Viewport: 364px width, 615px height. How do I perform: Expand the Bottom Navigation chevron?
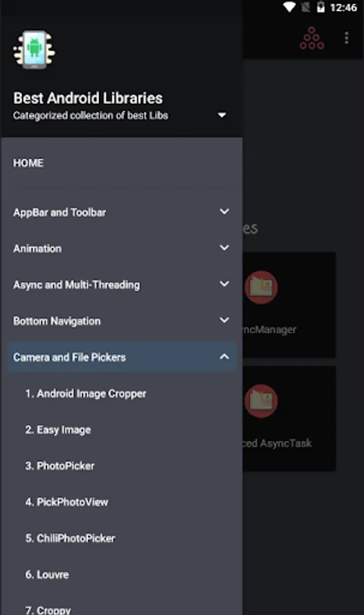click(x=224, y=320)
